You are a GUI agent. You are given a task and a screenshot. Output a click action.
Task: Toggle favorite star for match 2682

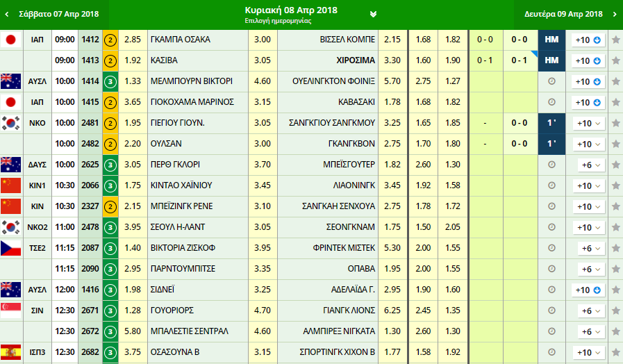[615, 352]
